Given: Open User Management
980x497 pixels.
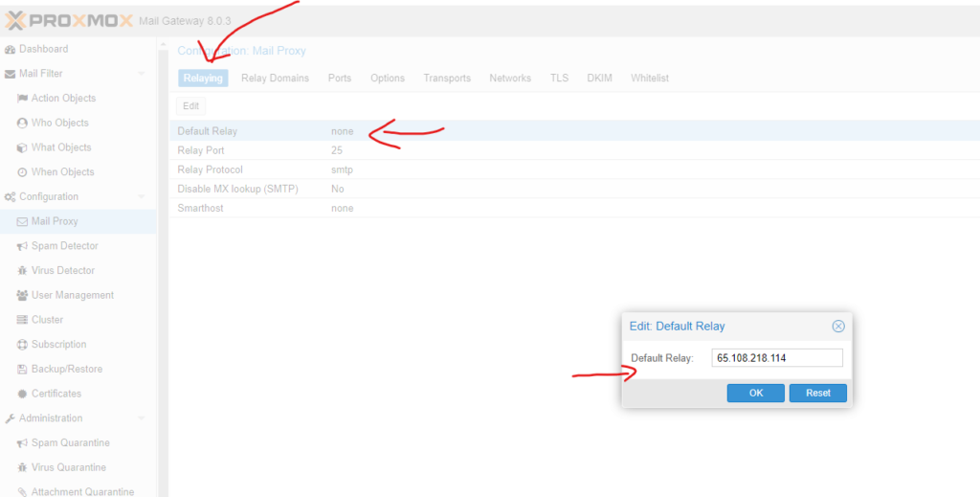Looking at the screenshot, I should click(73, 295).
